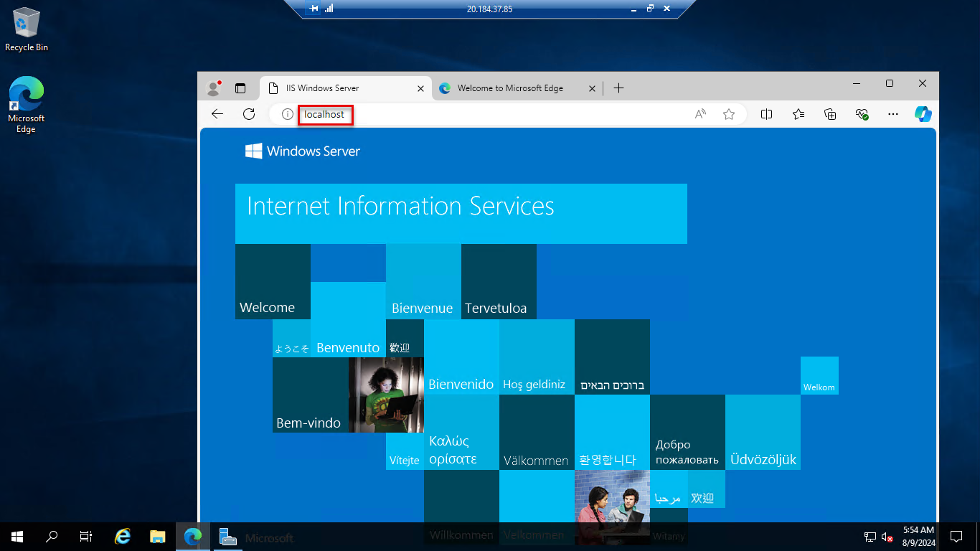980x551 pixels.
Task: Click the Tervetuloa tile
Action: 499,281
